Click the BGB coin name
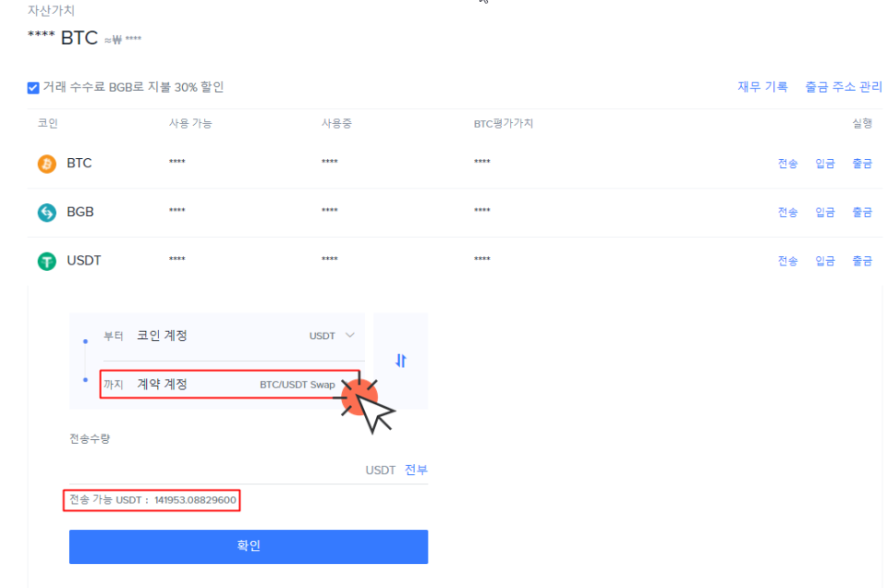Screen dimensions: 888x588 point(80,212)
